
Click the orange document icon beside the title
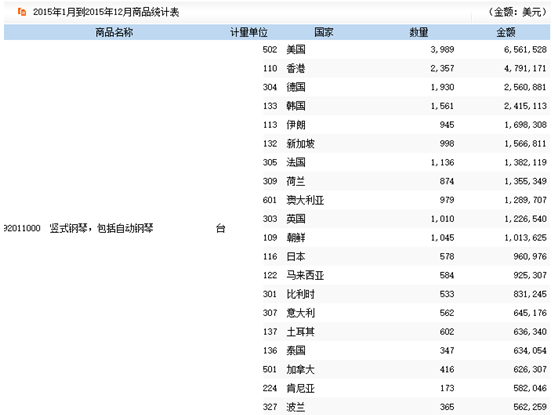pyautogui.click(x=22, y=12)
